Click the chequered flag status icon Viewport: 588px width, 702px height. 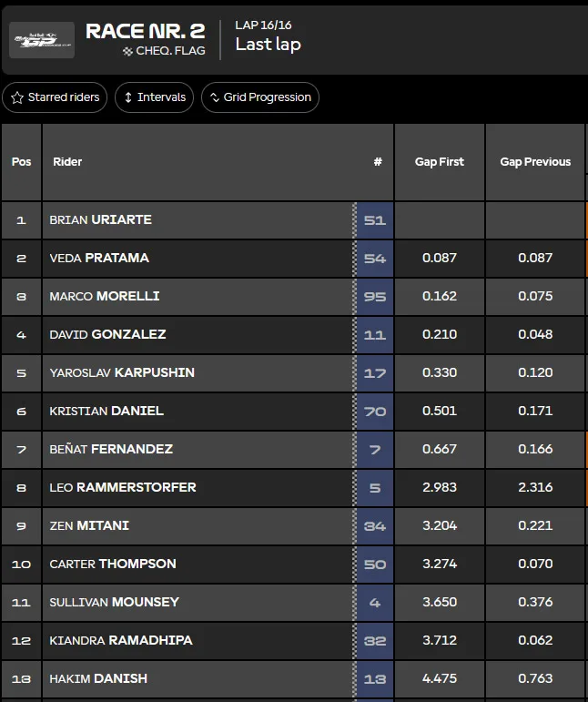pyautogui.click(x=127, y=52)
